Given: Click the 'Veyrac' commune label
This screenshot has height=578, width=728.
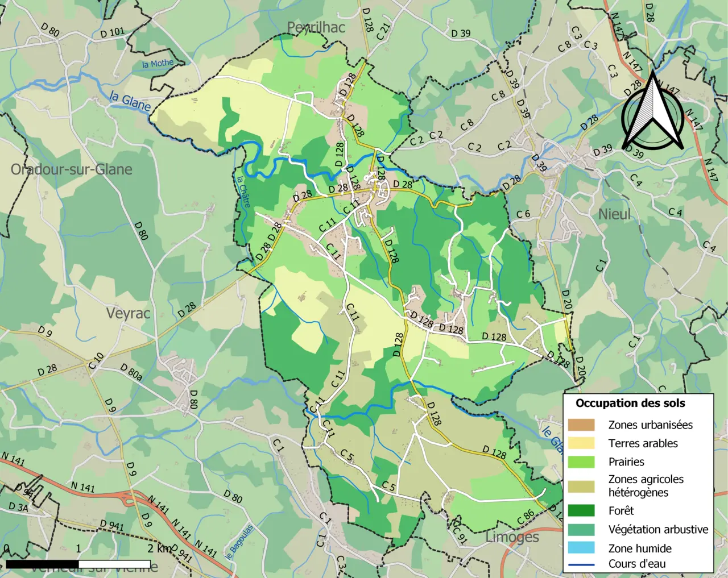Looking at the screenshot, I should tap(128, 313).
